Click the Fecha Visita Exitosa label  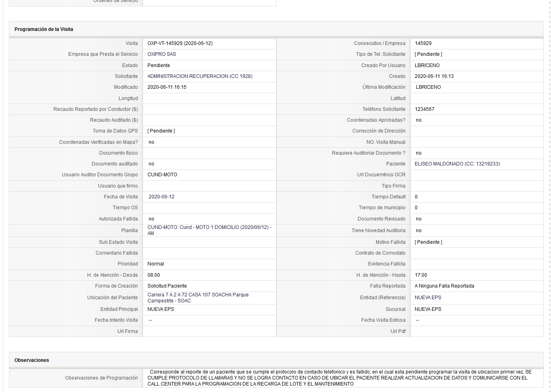click(x=383, y=320)
